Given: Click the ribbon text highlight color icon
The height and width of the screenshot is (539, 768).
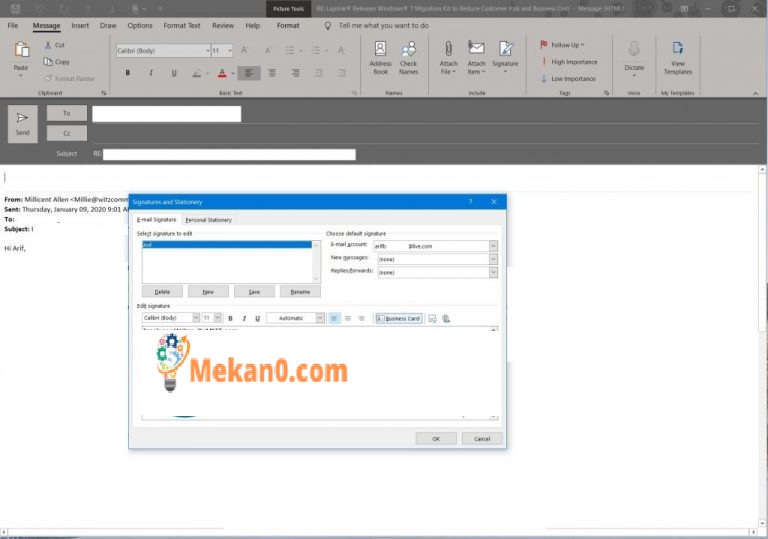Looking at the screenshot, I should click(x=196, y=73).
